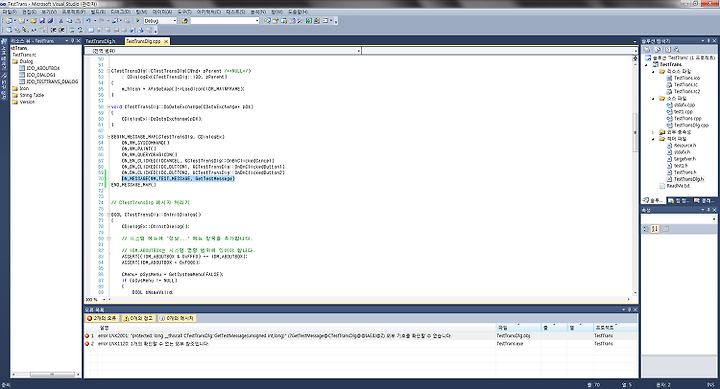Click the Find in Files icon next to the search box
This screenshot has height=389, width=720.
pyautogui.click(x=185, y=21)
